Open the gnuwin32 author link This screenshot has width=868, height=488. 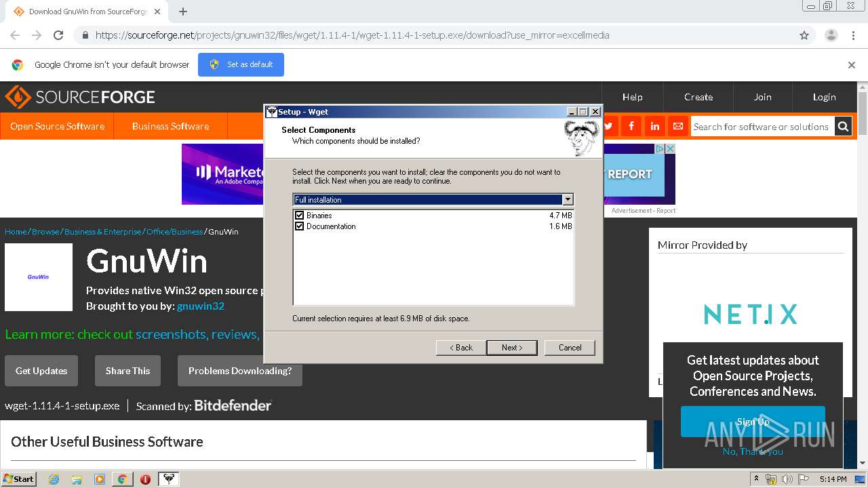click(201, 306)
